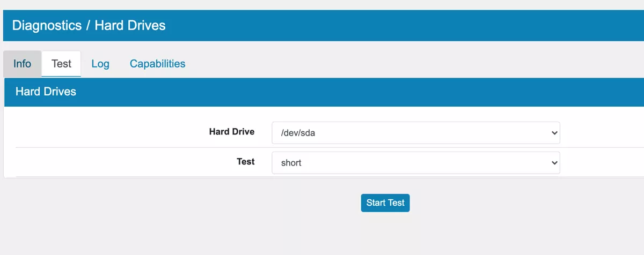Open the Test type select box
Viewport: 644px width, 255px height.
(415, 163)
